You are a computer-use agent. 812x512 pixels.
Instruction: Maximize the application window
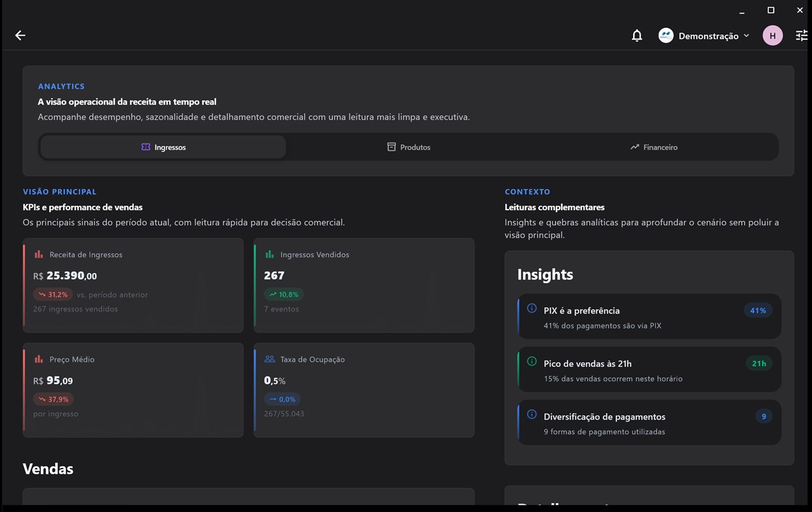pos(771,10)
